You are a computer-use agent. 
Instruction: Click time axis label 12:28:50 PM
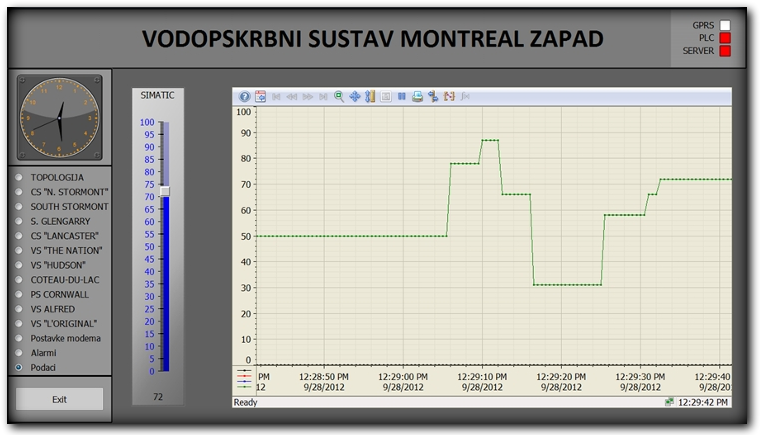click(324, 377)
